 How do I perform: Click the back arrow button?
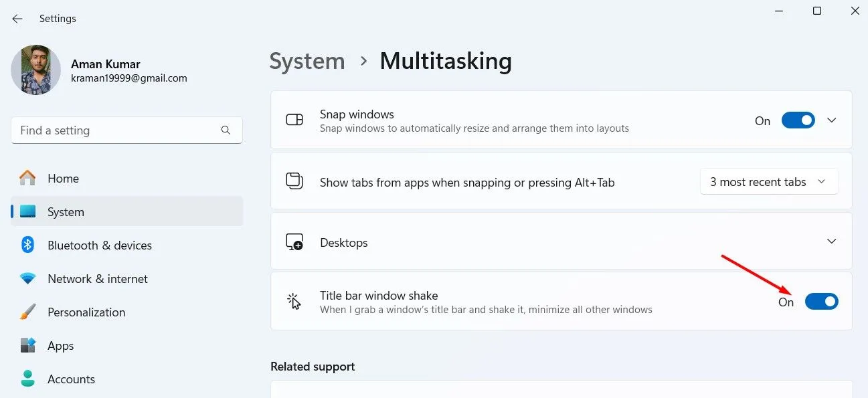pos(17,19)
